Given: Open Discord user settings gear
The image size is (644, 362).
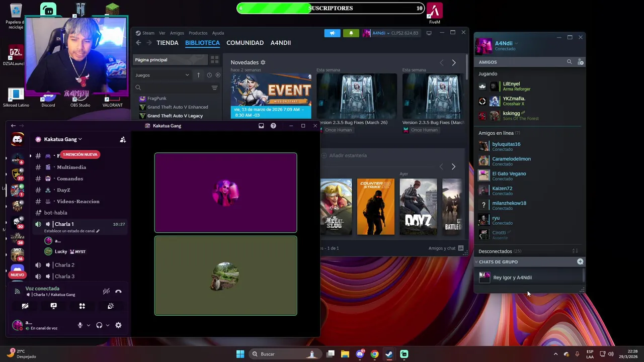Looking at the screenshot, I should [118, 325].
